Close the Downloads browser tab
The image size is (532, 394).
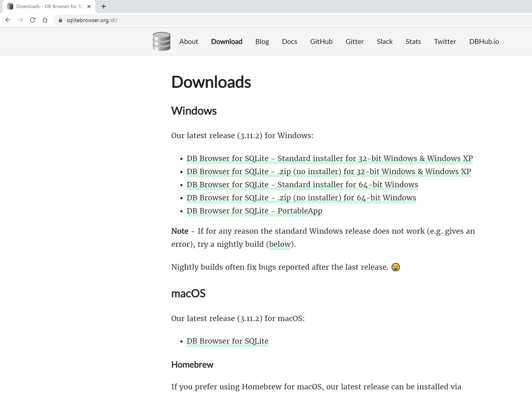[x=89, y=6]
